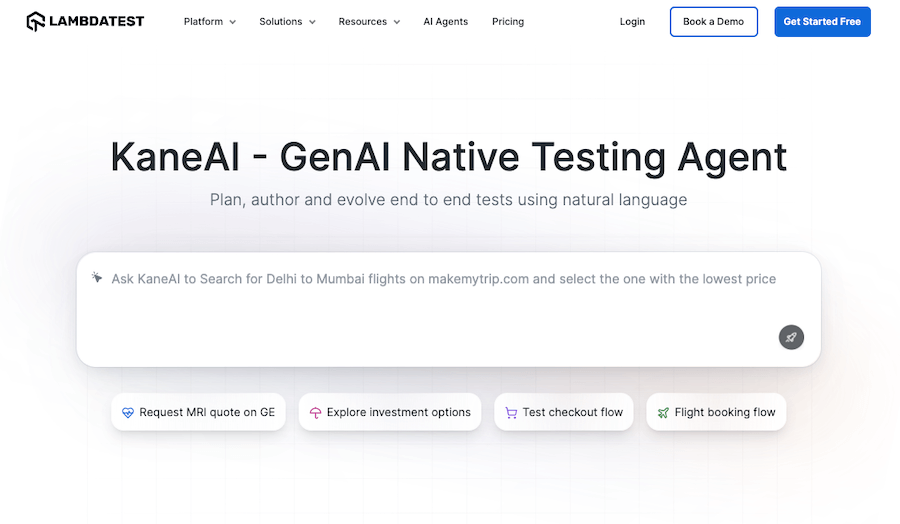Expand the Solutions dropdown menu
Viewport: 900px width, 524px height.
tap(287, 22)
